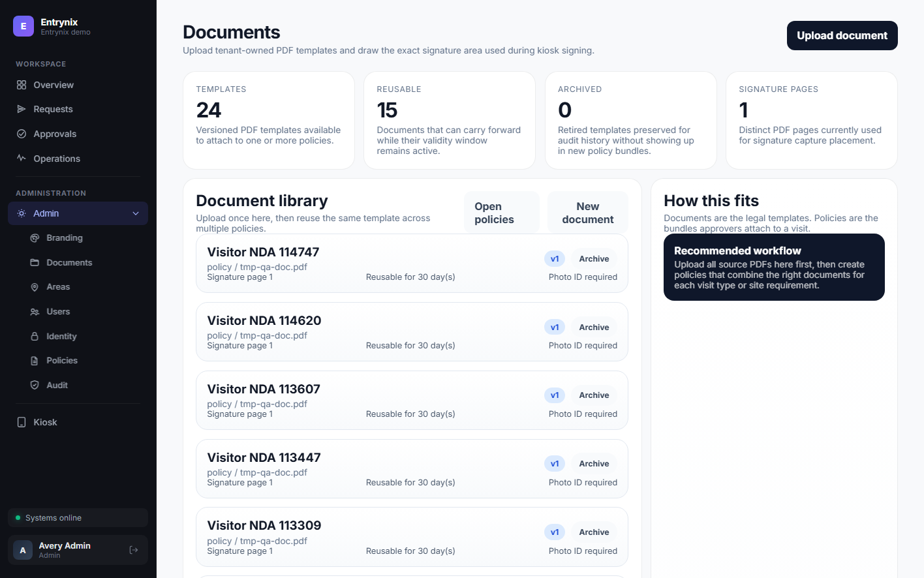Click the Upload document button
This screenshot has height=578, width=924.
pyautogui.click(x=842, y=36)
